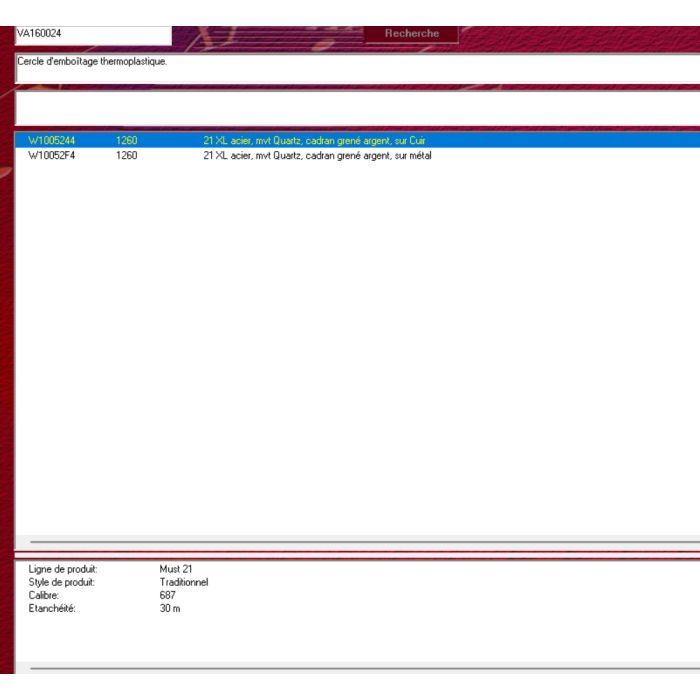Click the calibre value 687
The image size is (700, 700).
(x=167, y=595)
